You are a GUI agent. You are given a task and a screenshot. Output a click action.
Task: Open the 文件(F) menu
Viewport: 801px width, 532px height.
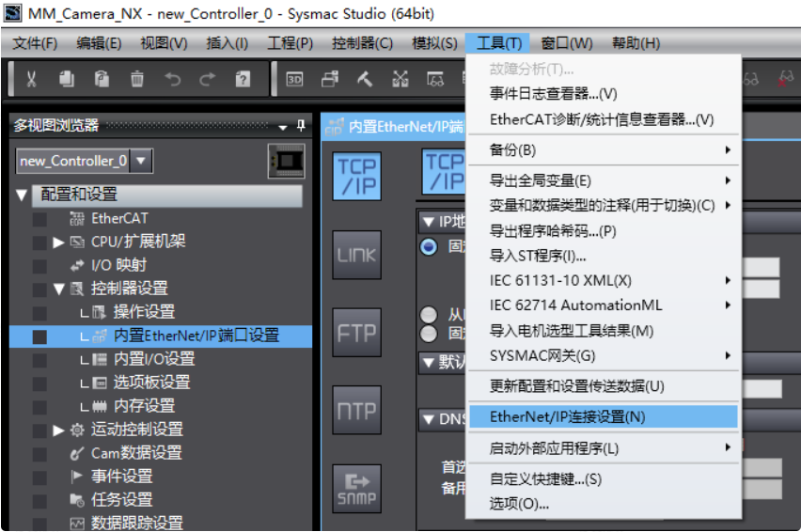35,43
